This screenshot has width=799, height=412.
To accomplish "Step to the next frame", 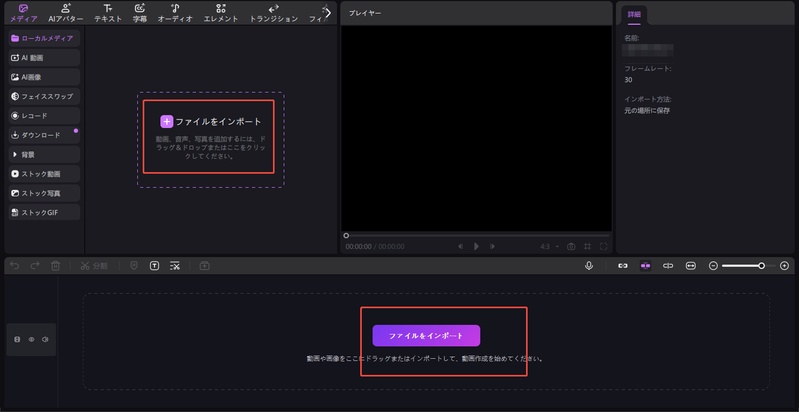I will (x=492, y=246).
